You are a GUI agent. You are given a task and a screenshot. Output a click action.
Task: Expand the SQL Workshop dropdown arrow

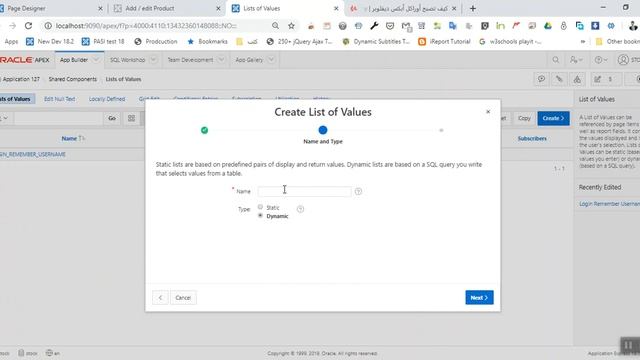pyautogui.click(x=153, y=60)
